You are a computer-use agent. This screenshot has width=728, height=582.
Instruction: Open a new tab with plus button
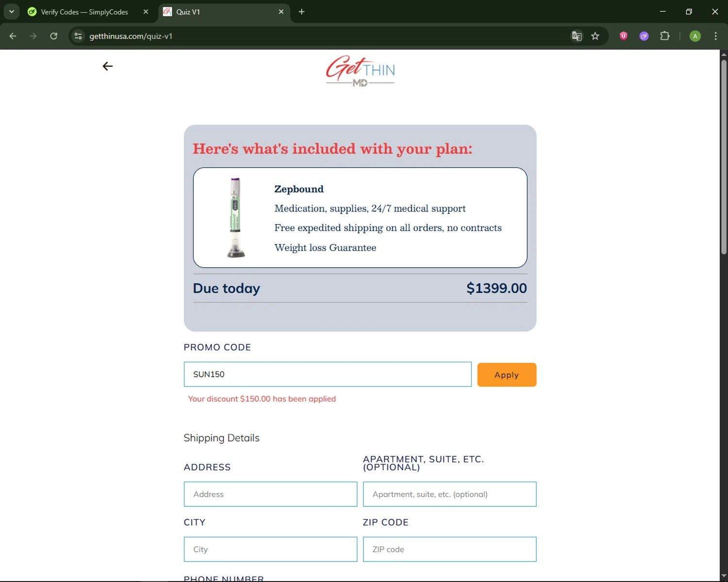point(301,12)
